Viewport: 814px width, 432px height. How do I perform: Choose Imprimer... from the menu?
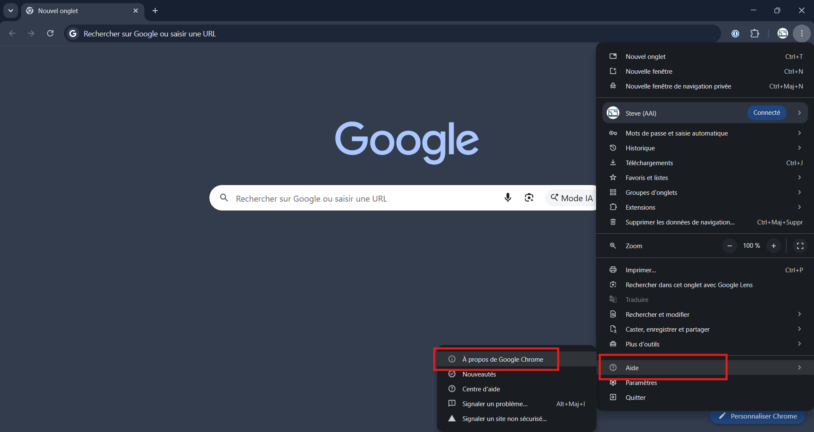[704, 270]
